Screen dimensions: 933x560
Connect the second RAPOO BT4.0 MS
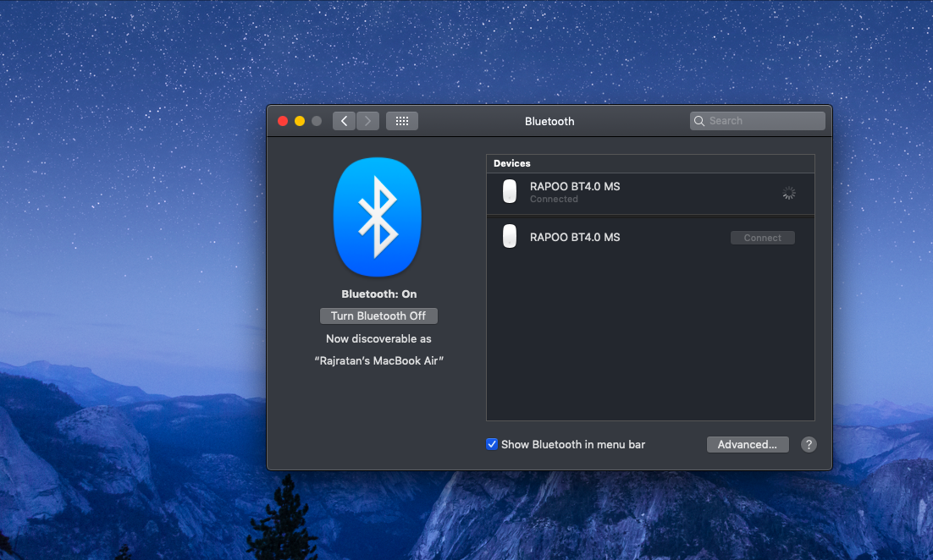(762, 238)
